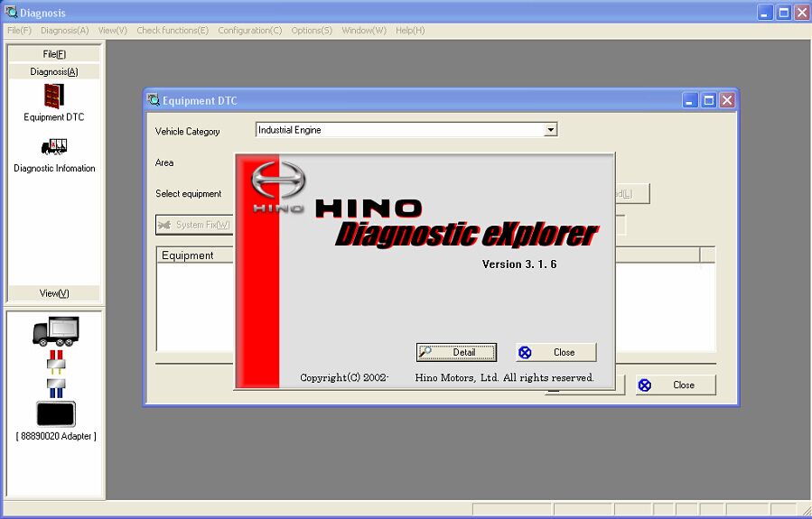Open the Options(S) menu

tap(312, 31)
